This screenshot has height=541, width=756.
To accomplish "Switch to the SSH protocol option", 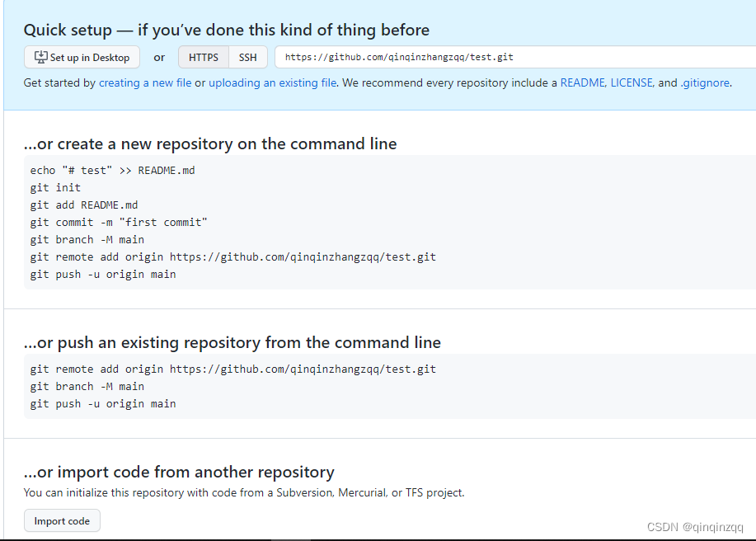I will pyautogui.click(x=248, y=58).
